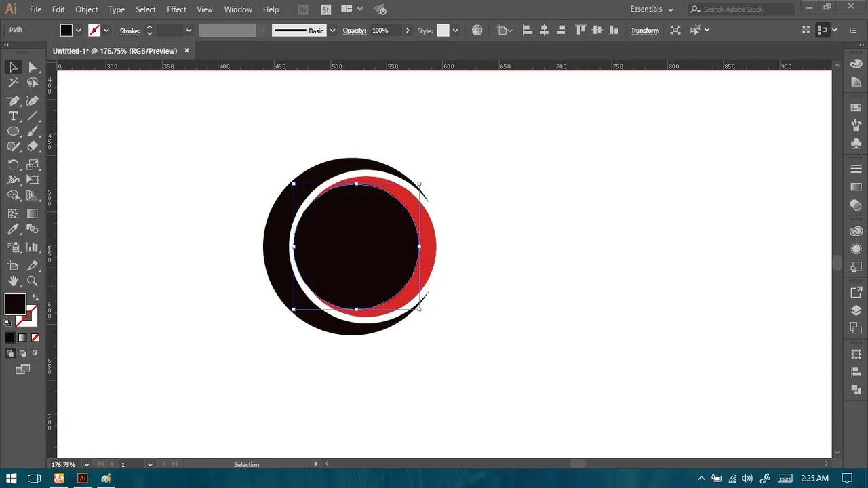This screenshot has width=868, height=488.
Task: Align selection to top edge
Action: [580, 30]
